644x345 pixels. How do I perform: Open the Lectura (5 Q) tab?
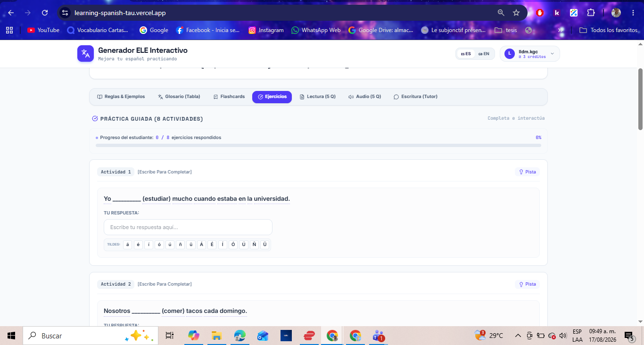[318, 97]
